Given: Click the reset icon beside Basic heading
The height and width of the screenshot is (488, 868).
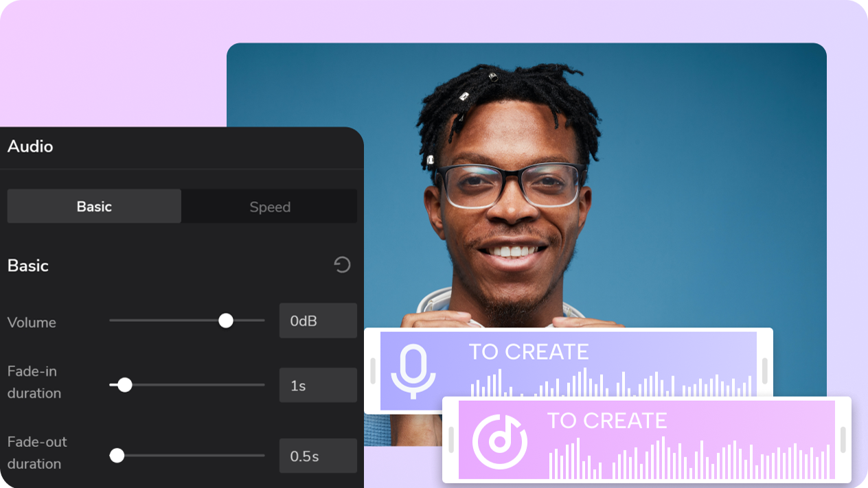Looking at the screenshot, I should point(342,265).
